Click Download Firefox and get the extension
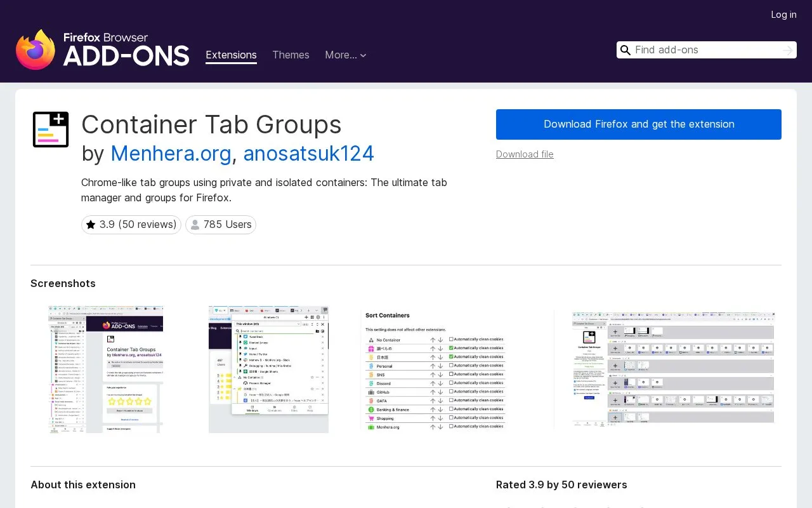 pyautogui.click(x=639, y=124)
